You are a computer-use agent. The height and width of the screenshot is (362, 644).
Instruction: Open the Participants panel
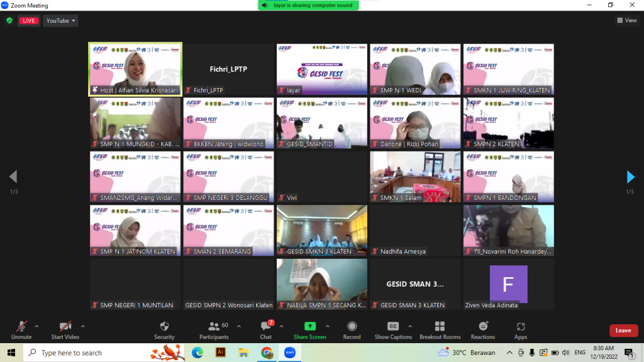(214, 327)
